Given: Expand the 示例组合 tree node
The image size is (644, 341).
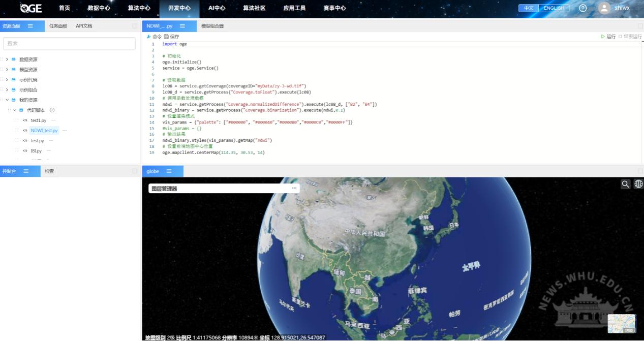Looking at the screenshot, I should click(7, 90).
